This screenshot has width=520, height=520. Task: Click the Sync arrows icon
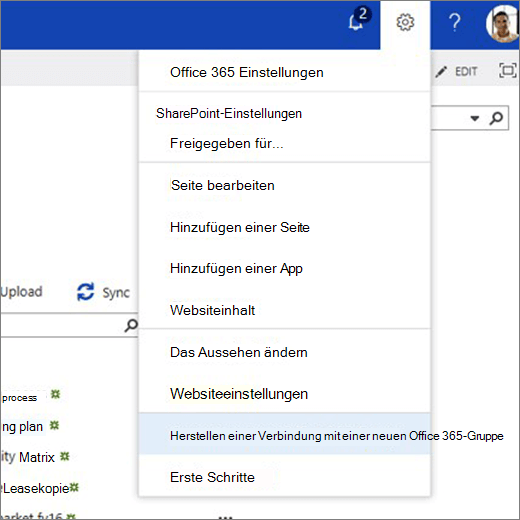[x=85, y=292]
